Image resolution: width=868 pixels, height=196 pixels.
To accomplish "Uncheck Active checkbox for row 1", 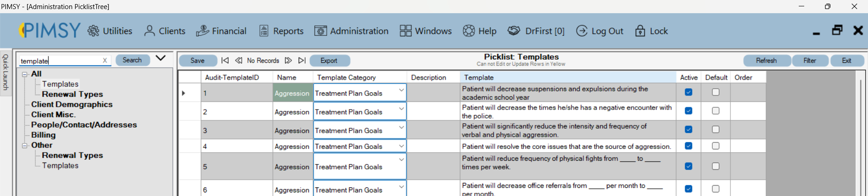I will coord(688,92).
